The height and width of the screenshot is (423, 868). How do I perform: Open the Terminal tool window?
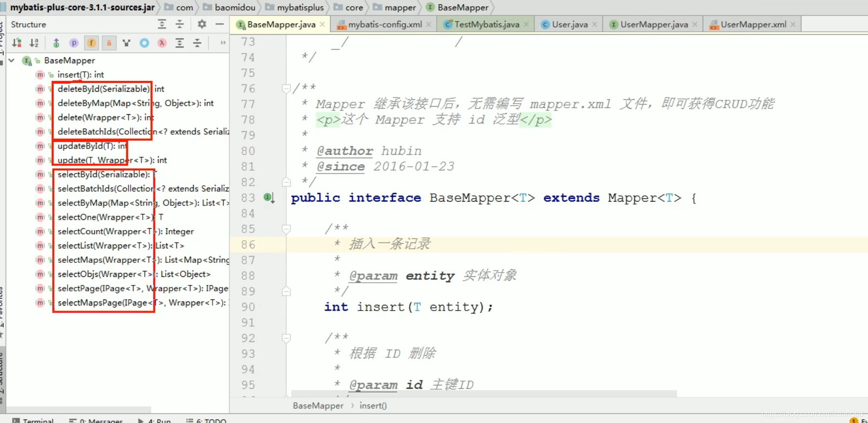click(33, 421)
